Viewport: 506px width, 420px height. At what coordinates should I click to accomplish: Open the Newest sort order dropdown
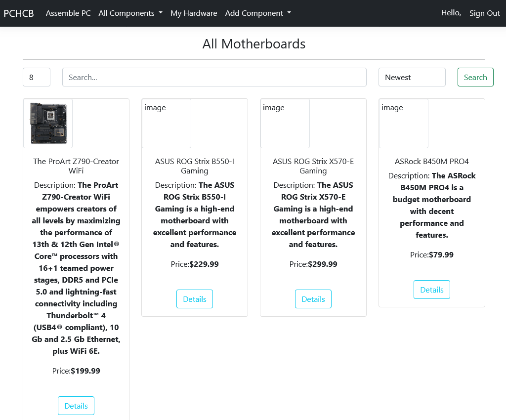[x=412, y=77]
